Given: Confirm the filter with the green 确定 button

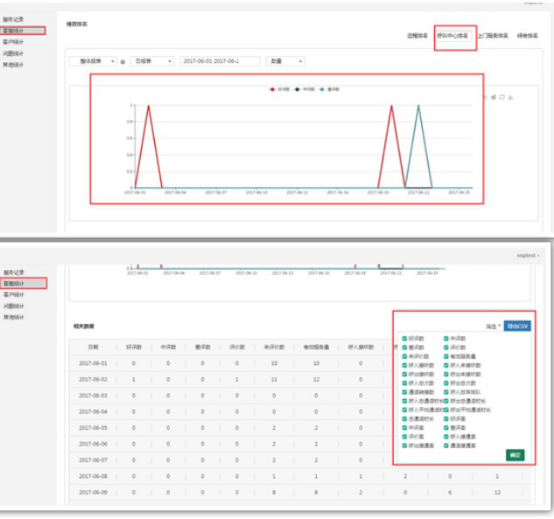Looking at the screenshot, I should 515,455.
